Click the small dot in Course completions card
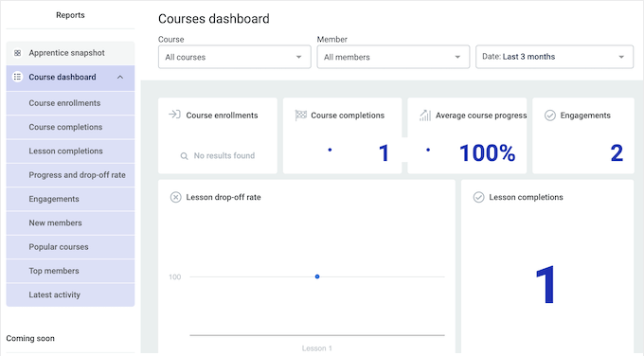Screen dimensions: 644x356 tap(330, 150)
